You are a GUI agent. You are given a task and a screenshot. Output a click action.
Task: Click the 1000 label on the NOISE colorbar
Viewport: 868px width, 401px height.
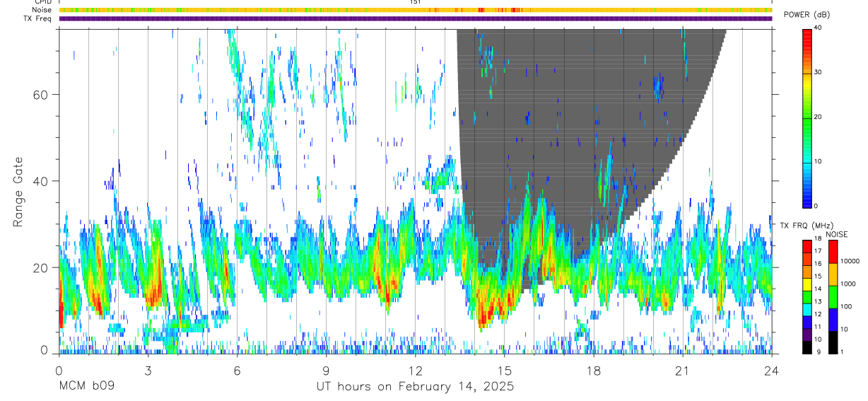tap(849, 284)
